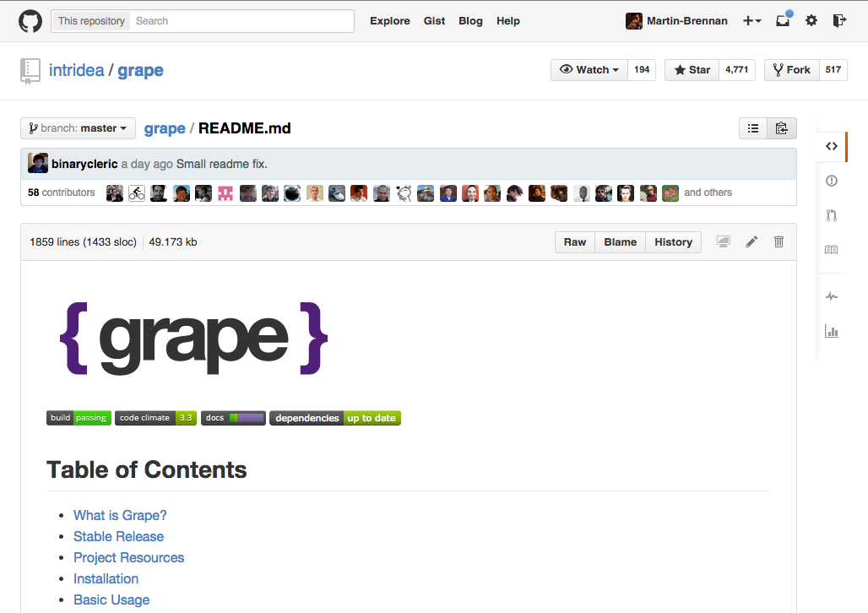Jump to What is Grape? section
The image size is (868, 613).
[x=120, y=516]
